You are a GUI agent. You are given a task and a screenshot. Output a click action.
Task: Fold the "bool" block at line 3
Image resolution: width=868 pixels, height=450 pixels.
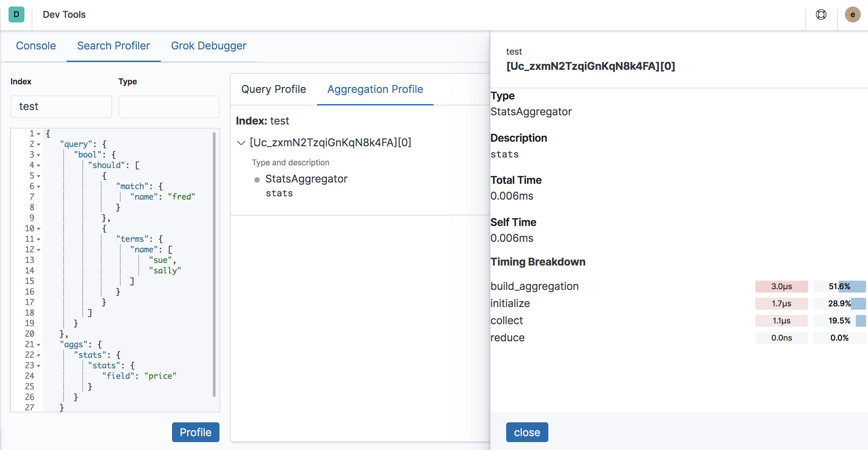(x=39, y=155)
